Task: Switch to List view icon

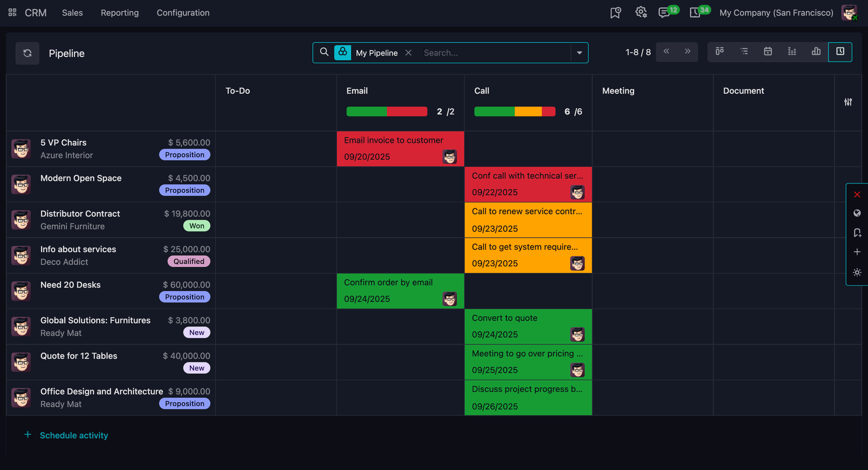Action: [x=744, y=52]
